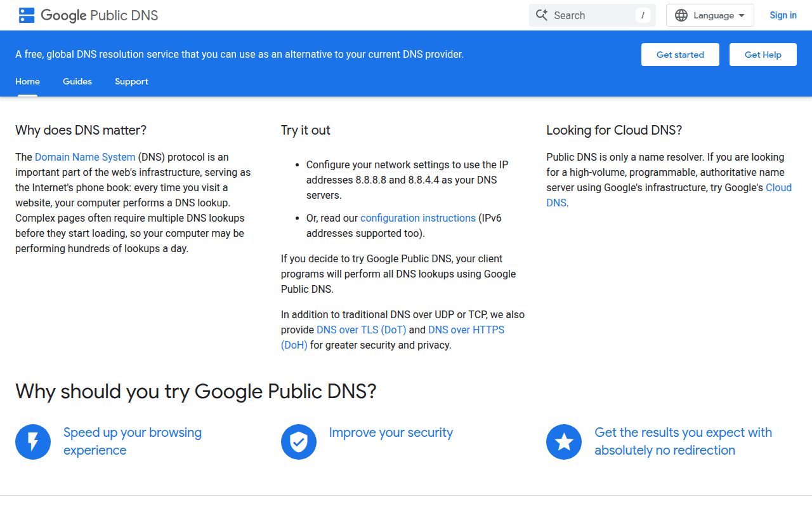The height and width of the screenshot is (508, 812).
Task: Open the Home tab
Action: pyautogui.click(x=27, y=81)
